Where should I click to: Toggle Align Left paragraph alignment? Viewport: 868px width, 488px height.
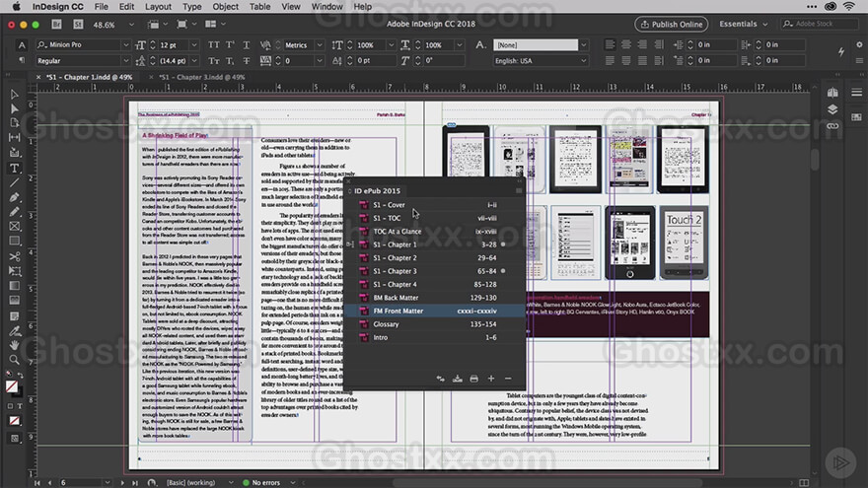tap(610, 44)
